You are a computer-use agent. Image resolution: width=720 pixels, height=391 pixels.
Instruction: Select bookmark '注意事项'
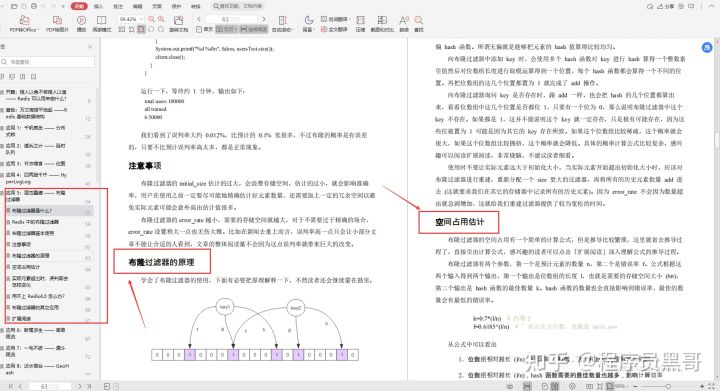[x=22, y=244]
